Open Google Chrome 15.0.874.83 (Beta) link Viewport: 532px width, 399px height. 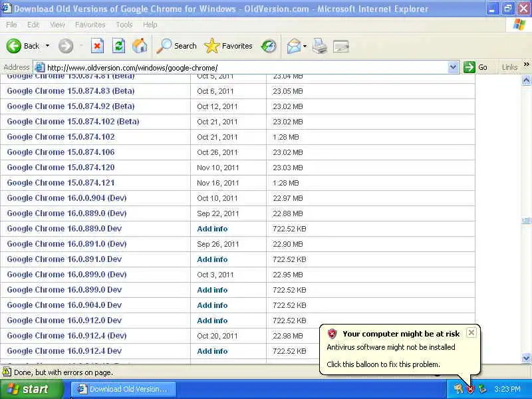70,91
